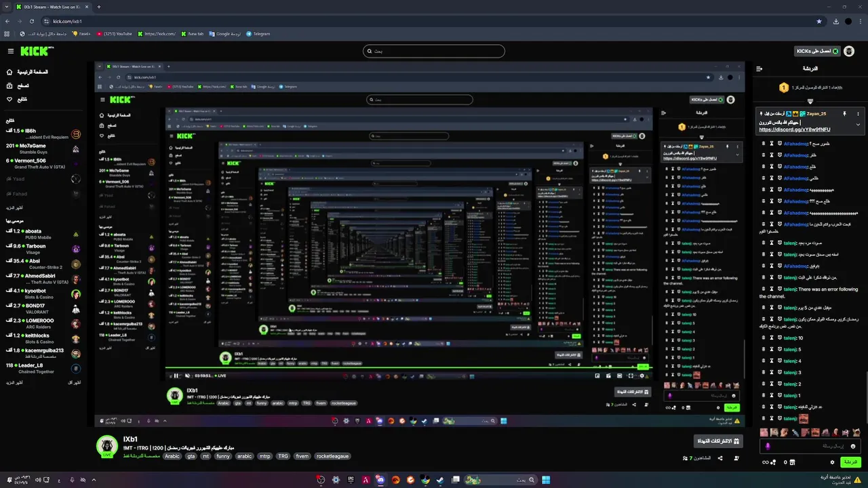Open the bookmarks apps grid icon

click(7, 33)
